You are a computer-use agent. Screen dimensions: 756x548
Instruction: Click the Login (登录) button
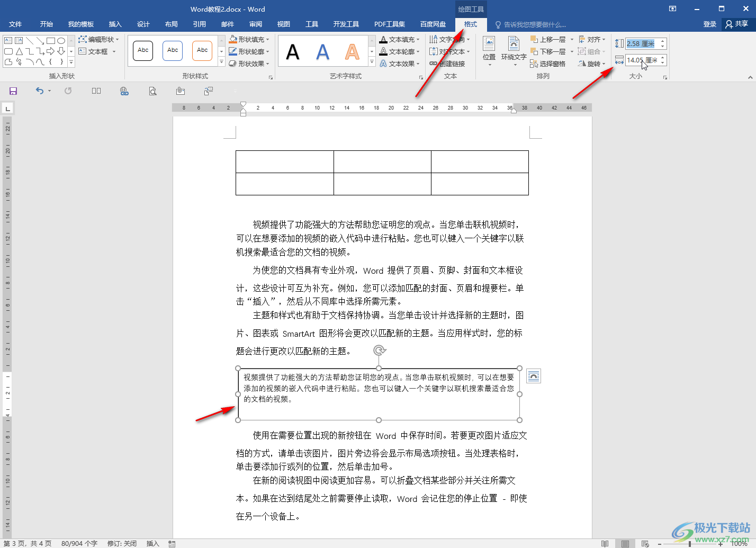click(x=709, y=24)
